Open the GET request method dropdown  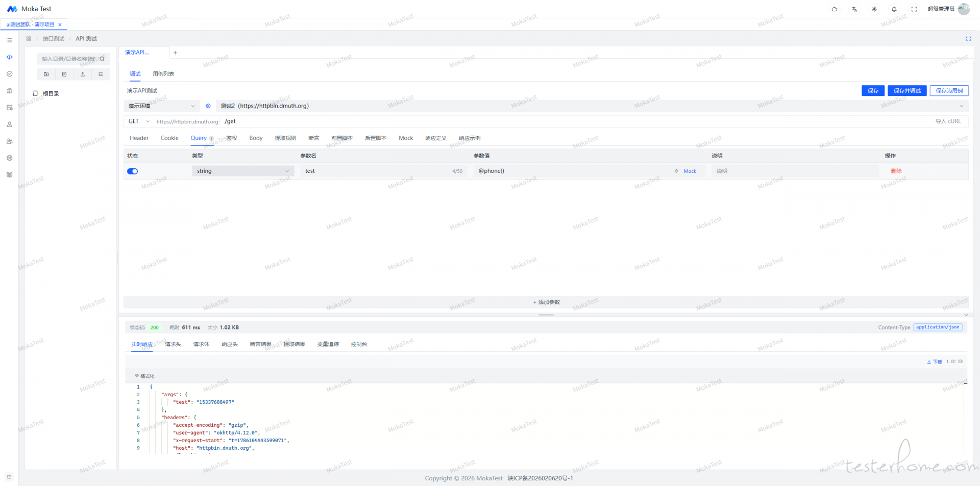pyautogui.click(x=139, y=121)
